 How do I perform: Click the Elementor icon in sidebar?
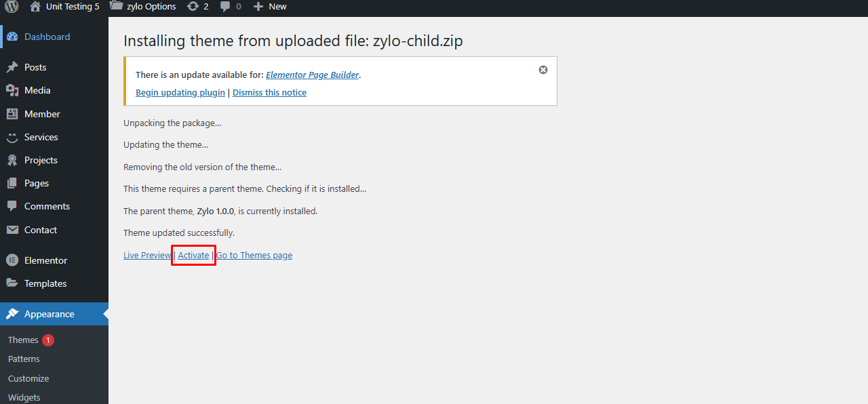(x=12, y=260)
